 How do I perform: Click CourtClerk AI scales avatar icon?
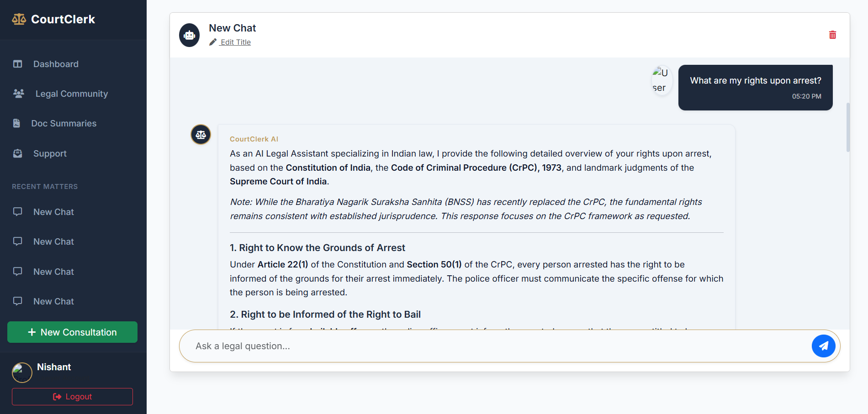click(x=201, y=135)
